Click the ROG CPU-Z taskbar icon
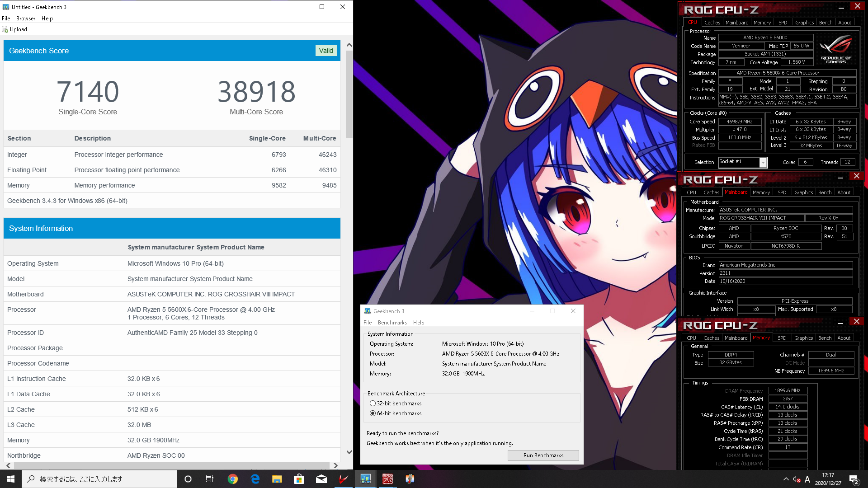The width and height of the screenshot is (868, 488). click(388, 479)
